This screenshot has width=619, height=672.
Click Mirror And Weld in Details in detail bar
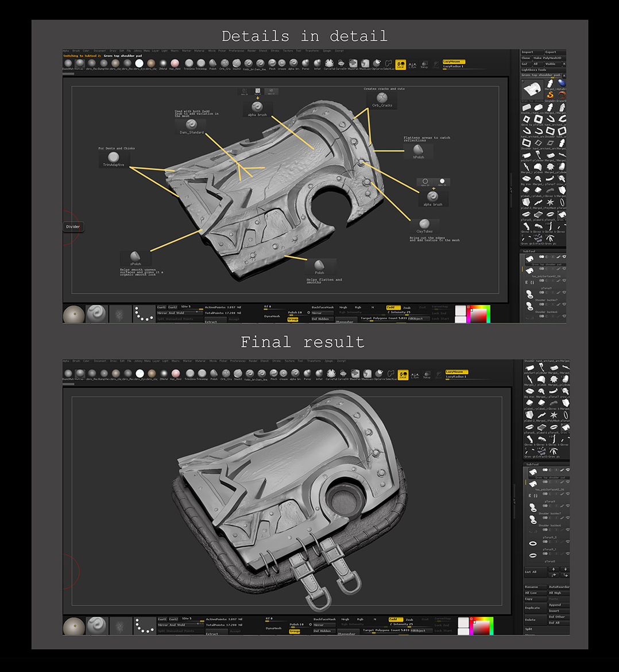point(179,313)
